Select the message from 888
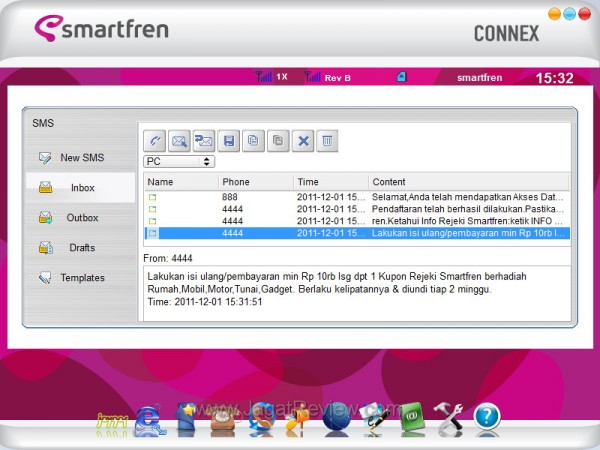Screen dimensions: 600x450 (357, 197)
